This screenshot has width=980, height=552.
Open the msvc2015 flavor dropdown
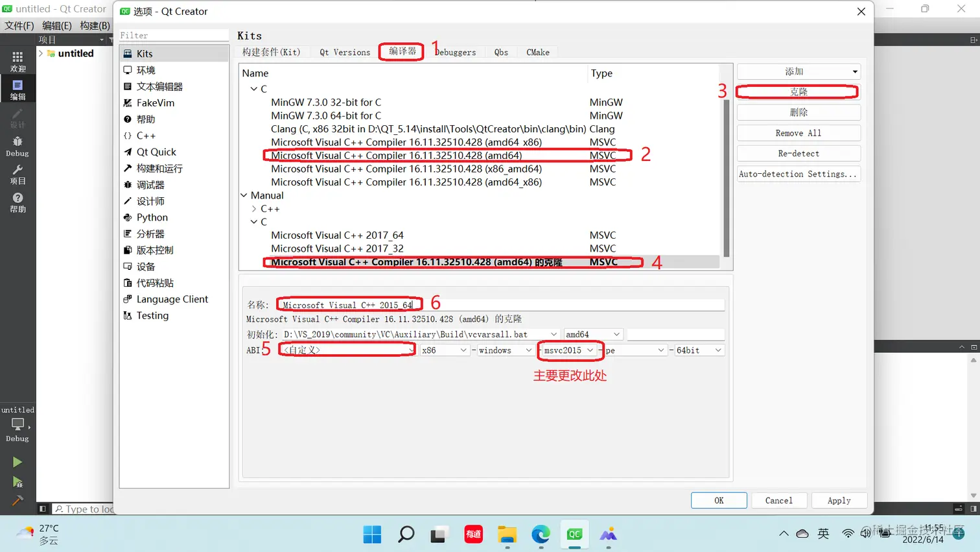click(x=569, y=350)
